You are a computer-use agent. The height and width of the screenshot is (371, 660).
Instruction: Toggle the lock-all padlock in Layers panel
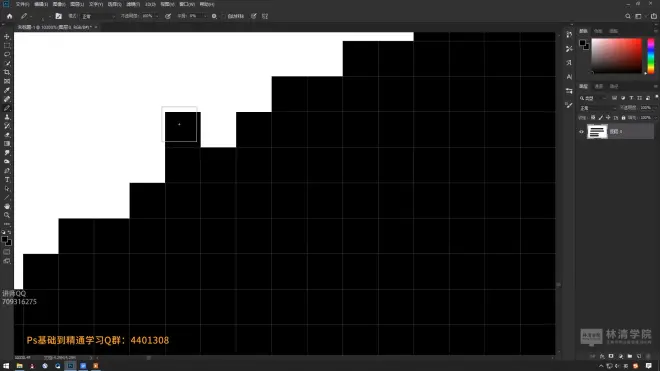tap(623, 117)
